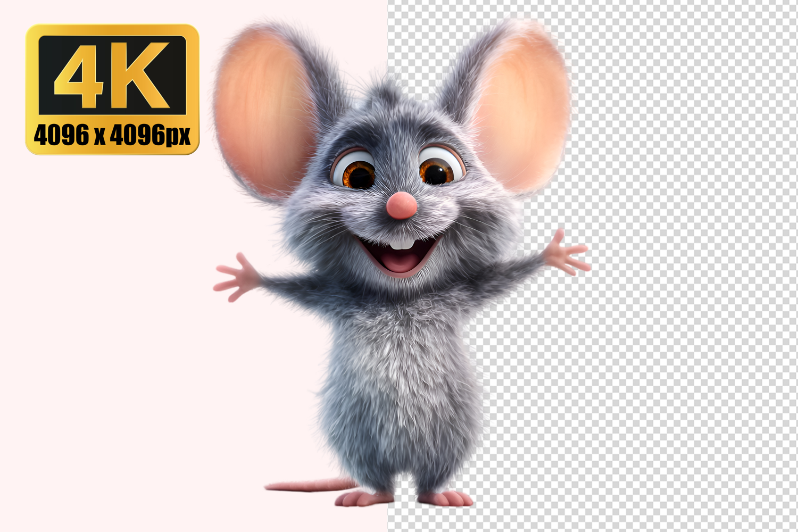The width and height of the screenshot is (798, 532).
Task: Click the large golden "4K" lettering
Action: pyautogui.click(x=112, y=74)
